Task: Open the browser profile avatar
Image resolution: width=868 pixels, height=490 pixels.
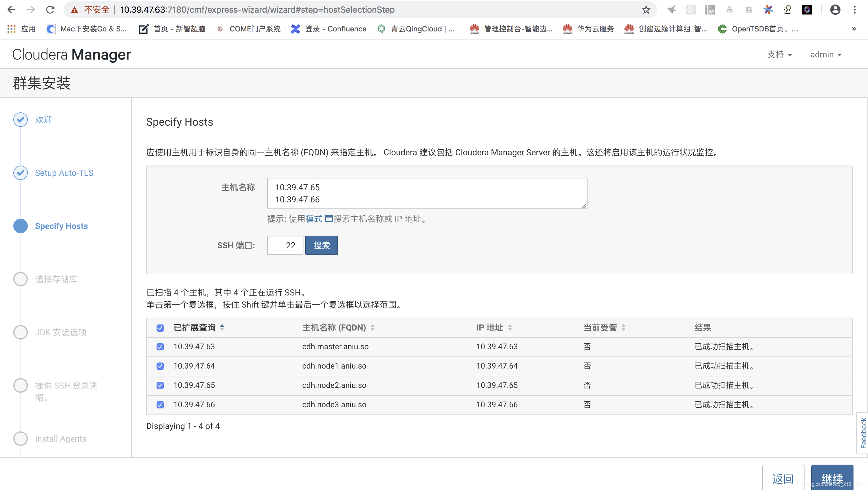Action: click(835, 10)
